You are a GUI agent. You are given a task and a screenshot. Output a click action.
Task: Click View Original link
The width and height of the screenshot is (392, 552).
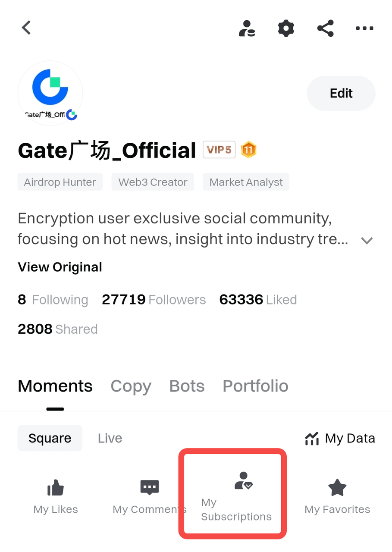pos(60,267)
